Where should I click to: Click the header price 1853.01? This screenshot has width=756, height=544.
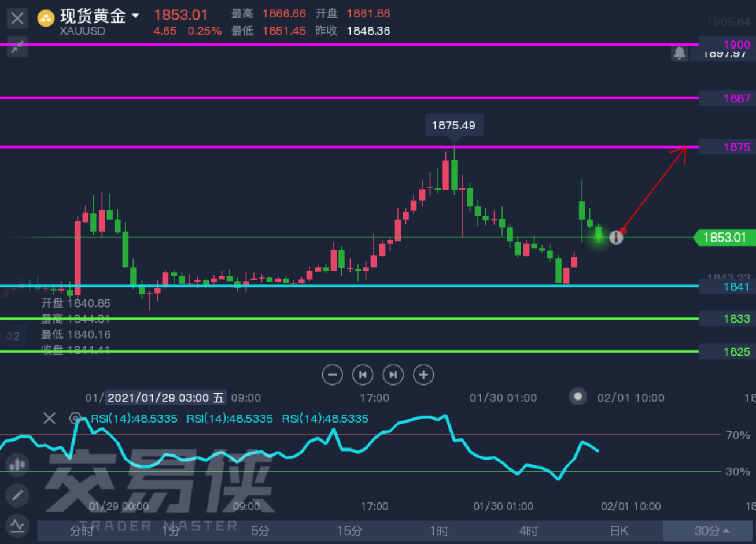180,14
